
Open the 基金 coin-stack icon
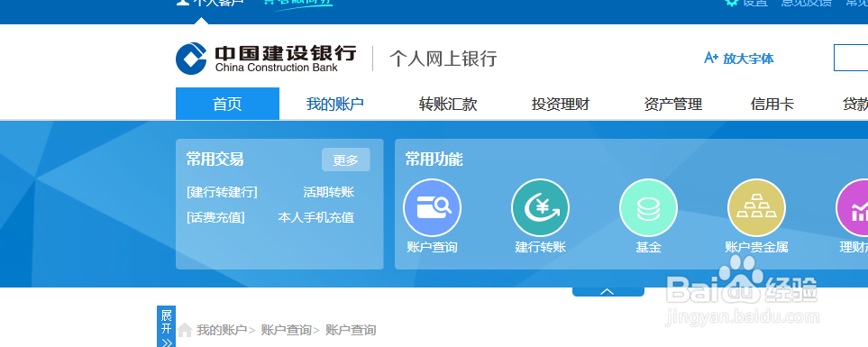point(648,207)
